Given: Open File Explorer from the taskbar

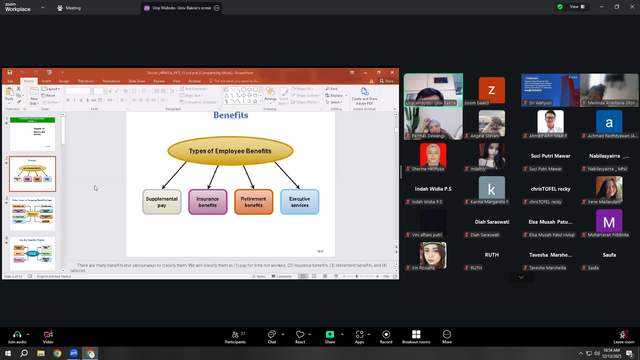Looking at the screenshot, I should pyautogui.click(x=41, y=353).
